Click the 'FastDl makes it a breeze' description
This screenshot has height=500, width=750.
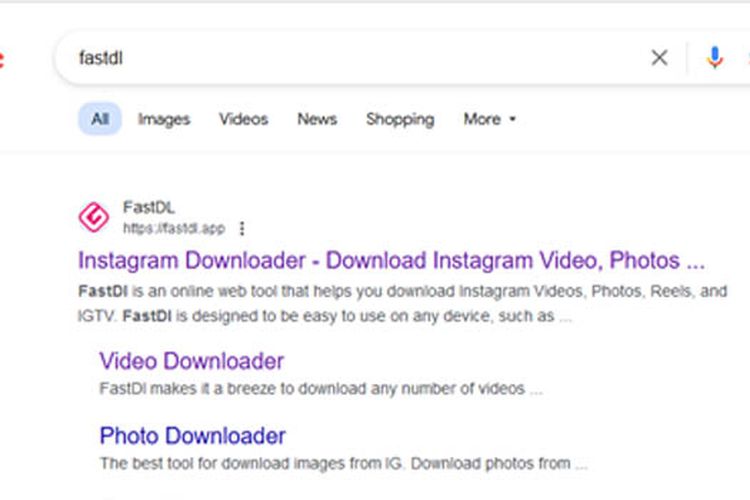[x=320, y=388]
